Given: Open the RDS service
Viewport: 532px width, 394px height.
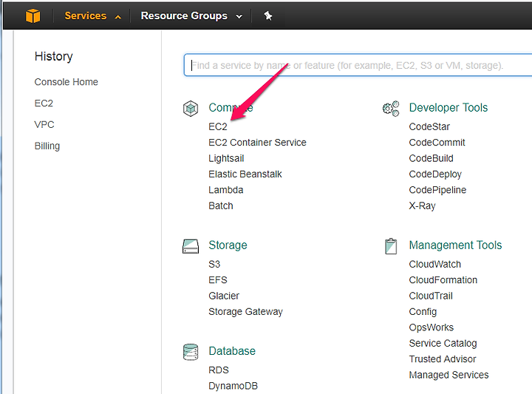Looking at the screenshot, I should pos(219,370).
